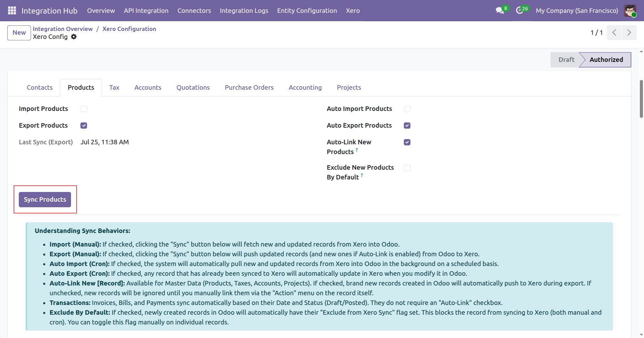Switch to the Tax tab
Screen dimensions: 644x338
114,88
